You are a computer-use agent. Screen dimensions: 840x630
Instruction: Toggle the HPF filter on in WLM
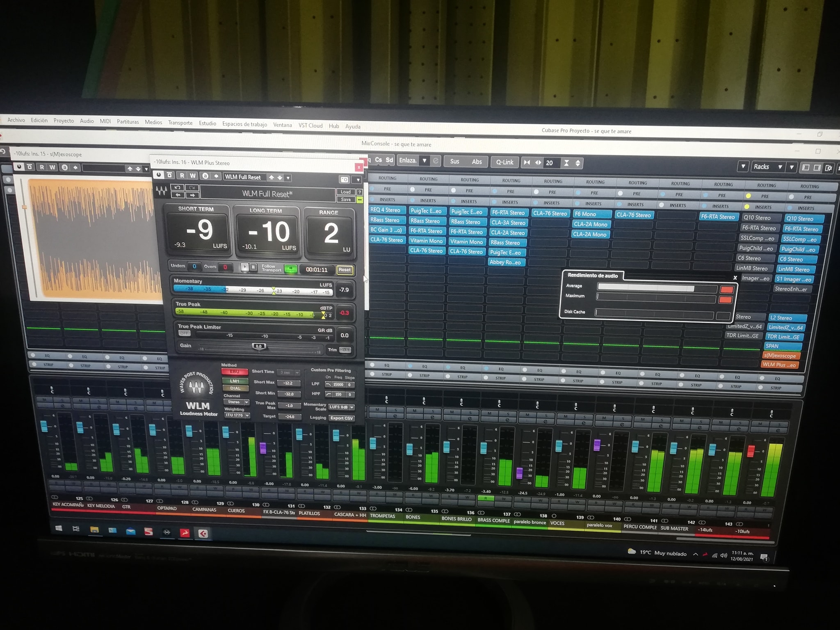329,394
